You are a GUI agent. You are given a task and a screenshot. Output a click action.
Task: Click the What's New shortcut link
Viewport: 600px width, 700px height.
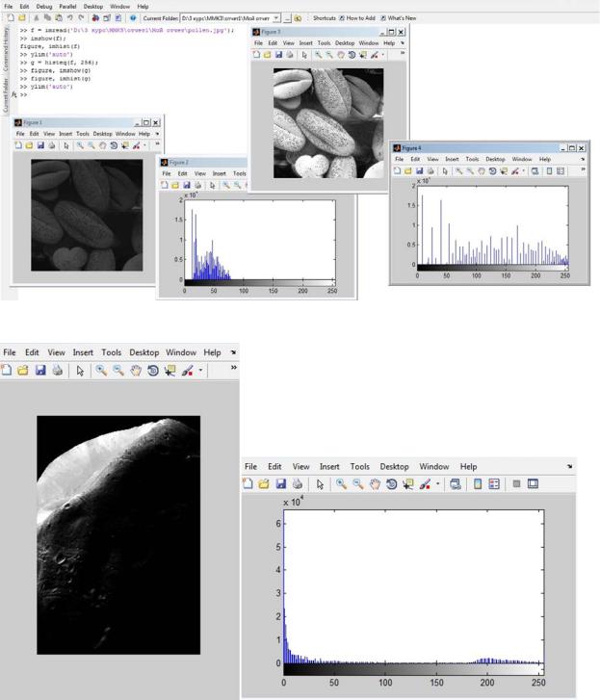(x=398, y=18)
